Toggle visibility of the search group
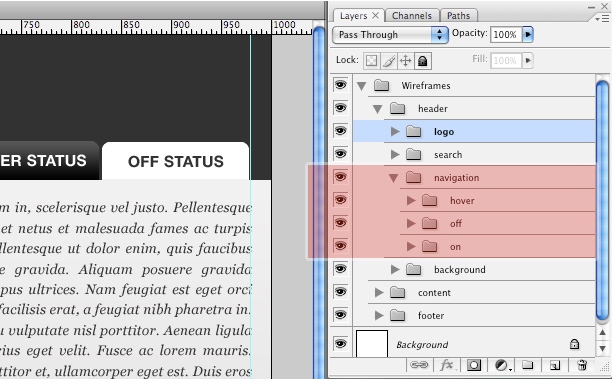Screen dimensions: 612x379 point(340,154)
